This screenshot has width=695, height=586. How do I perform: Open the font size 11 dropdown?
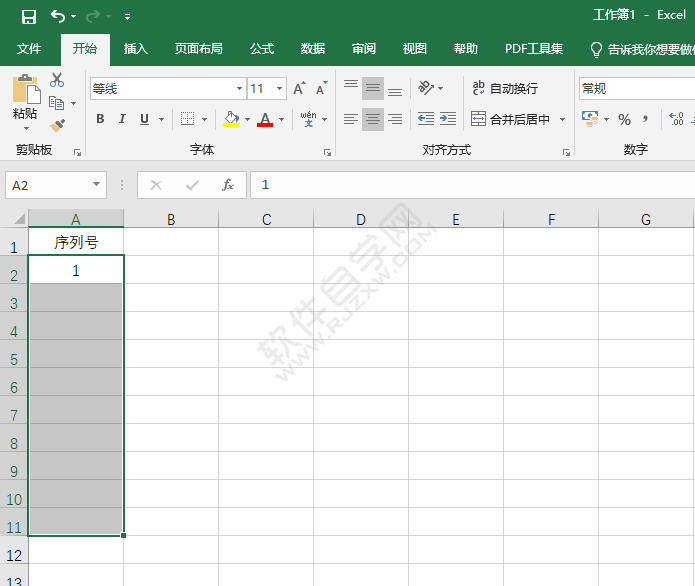click(x=280, y=89)
